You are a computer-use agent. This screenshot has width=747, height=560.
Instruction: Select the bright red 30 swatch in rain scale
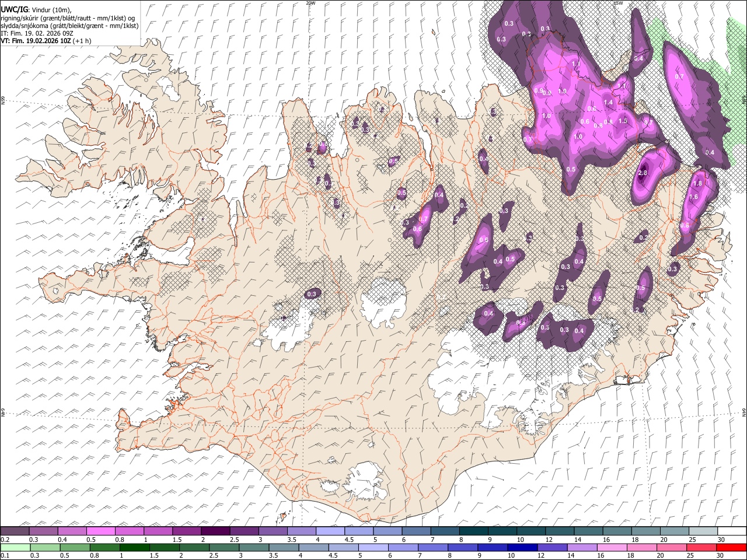pos(731,547)
